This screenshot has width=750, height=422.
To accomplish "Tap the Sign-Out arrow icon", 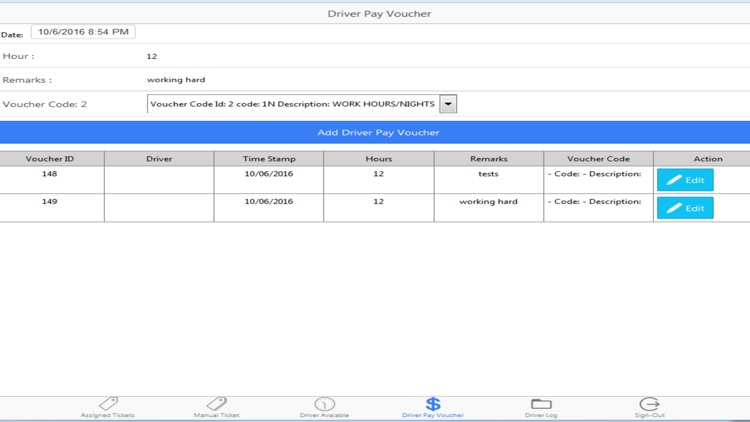I will 649,404.
